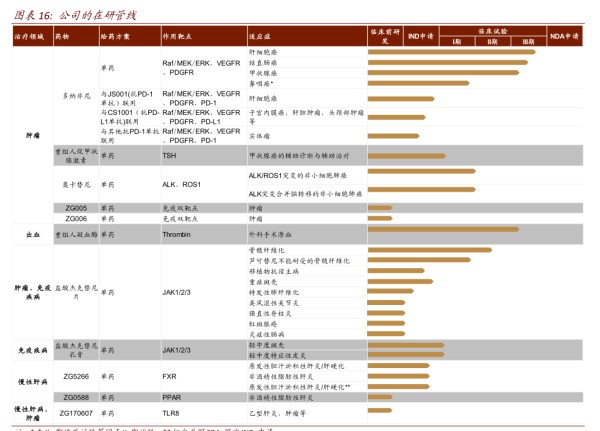Select the 临床试验 header cell
The image size is (600, 431).
(x=492, y=31)
